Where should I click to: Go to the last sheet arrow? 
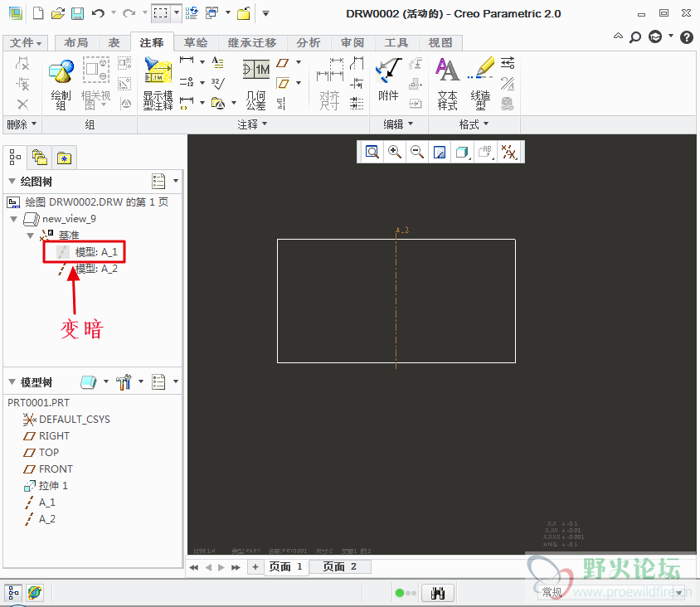click(236, 567)
